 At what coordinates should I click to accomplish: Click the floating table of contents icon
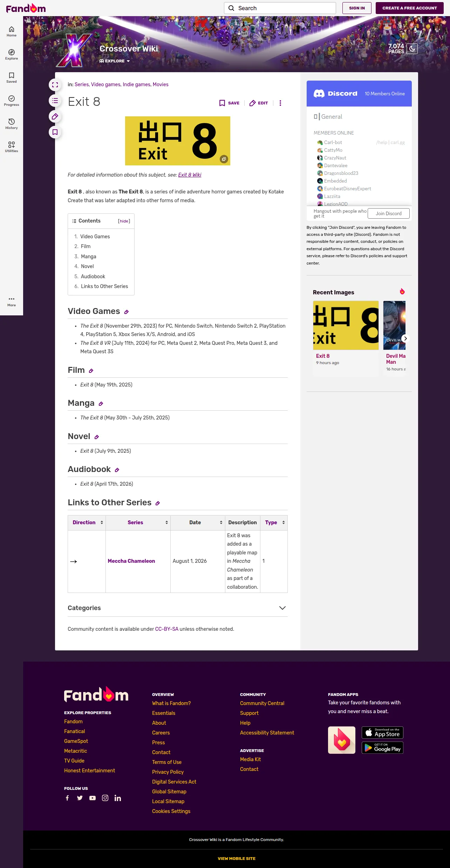tap(55, 101)
